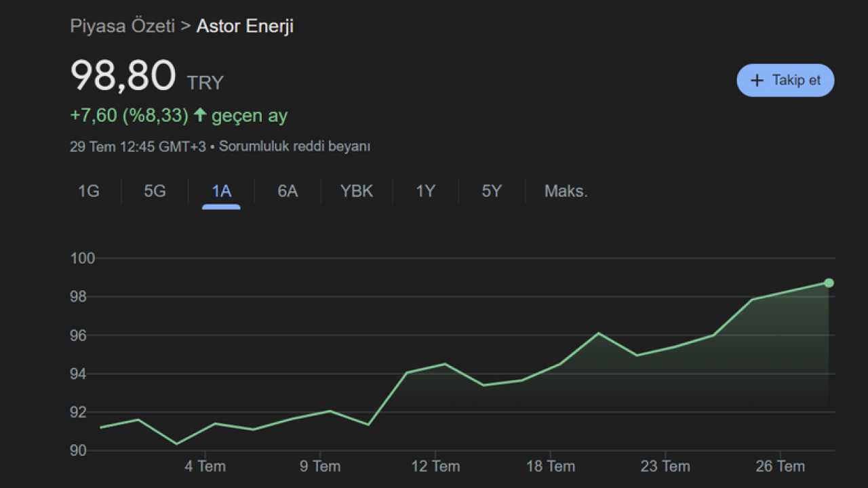This screenshot has height=488, width=868.
Task: Click the chart's latest data point dot
Action: [x=829, y=283]
